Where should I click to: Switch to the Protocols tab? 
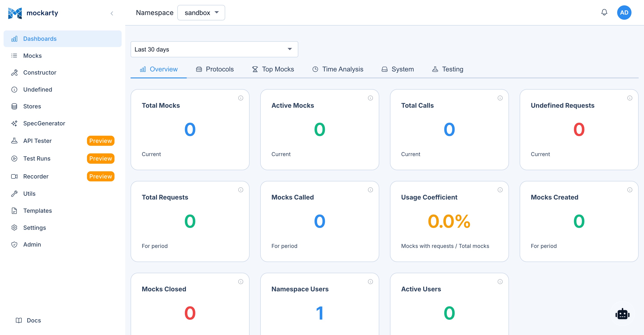click(215, 69)
